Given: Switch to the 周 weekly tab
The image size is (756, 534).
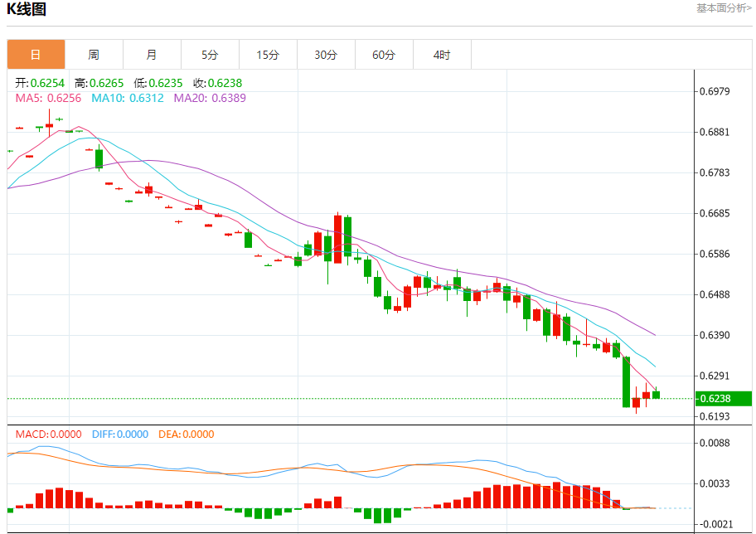Looking at the screenshot, I should point(94,55).
